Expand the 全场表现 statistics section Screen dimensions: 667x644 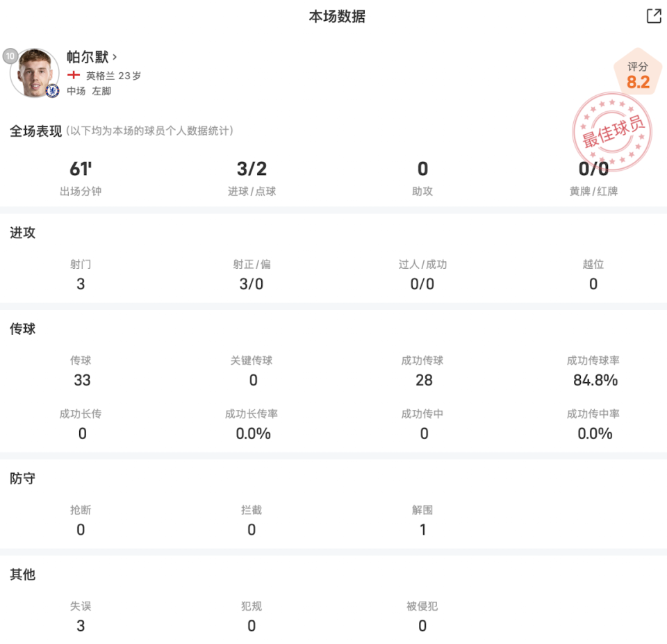(x=35, y=130)
